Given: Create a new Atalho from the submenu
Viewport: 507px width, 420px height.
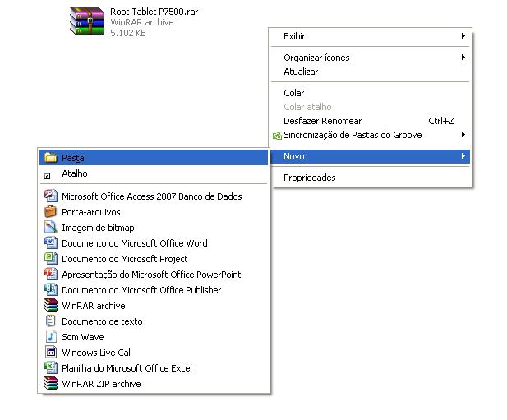Looking at the screenshot, I should click(x=154, y=173).
